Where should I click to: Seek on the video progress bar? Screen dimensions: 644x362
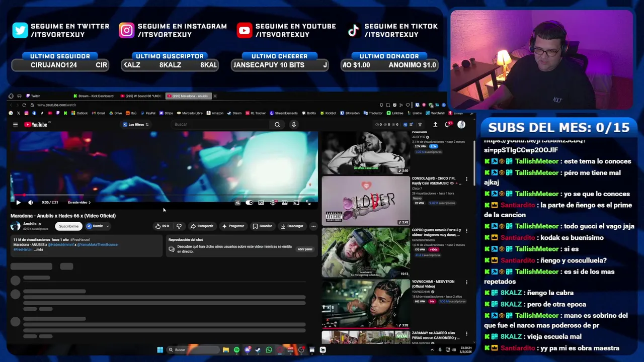click(x=164, y=195)
